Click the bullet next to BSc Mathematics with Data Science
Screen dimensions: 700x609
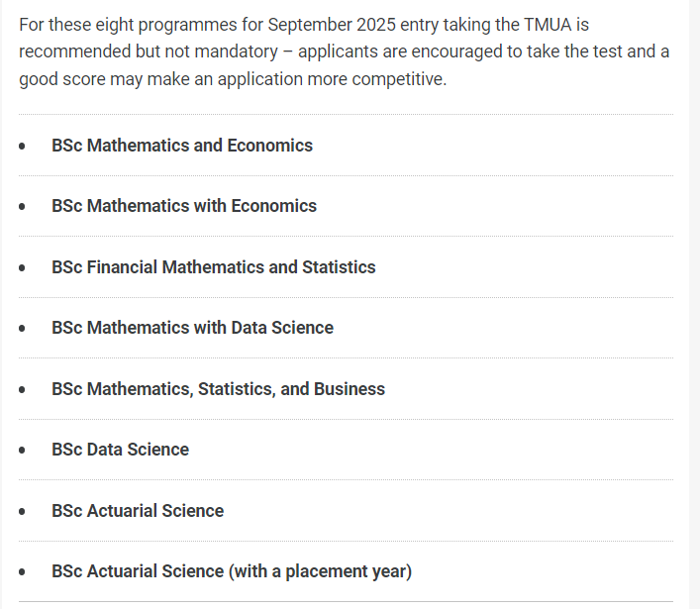click(22, 328)
